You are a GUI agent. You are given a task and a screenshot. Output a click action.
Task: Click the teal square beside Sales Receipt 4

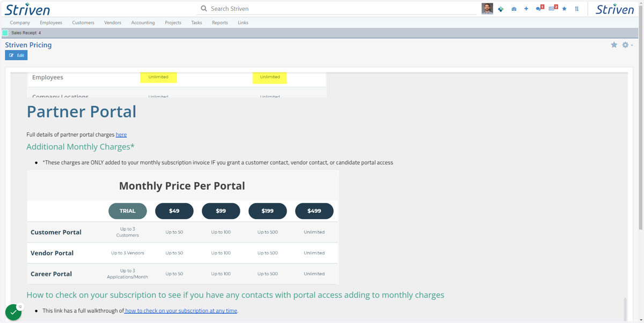click(x=5, y=33)
